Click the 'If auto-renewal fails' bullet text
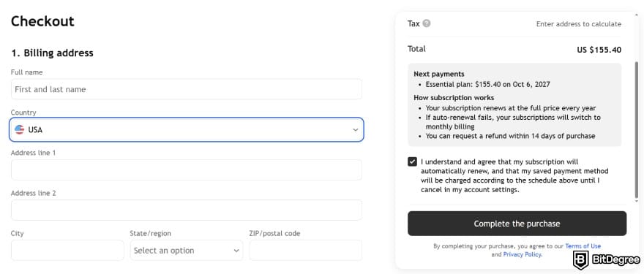The height and width of the screenshot is (274, 644). pyautogui.click(x=513, y=122)
